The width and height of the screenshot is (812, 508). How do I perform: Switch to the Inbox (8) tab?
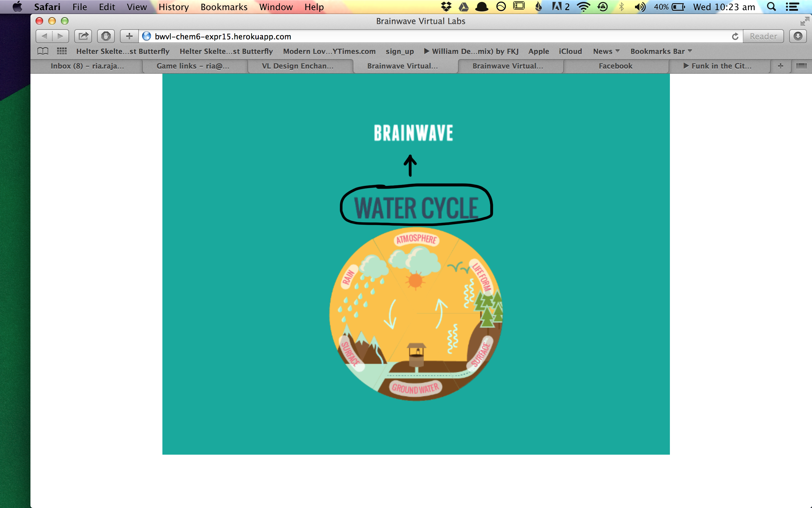pos(87,66)
